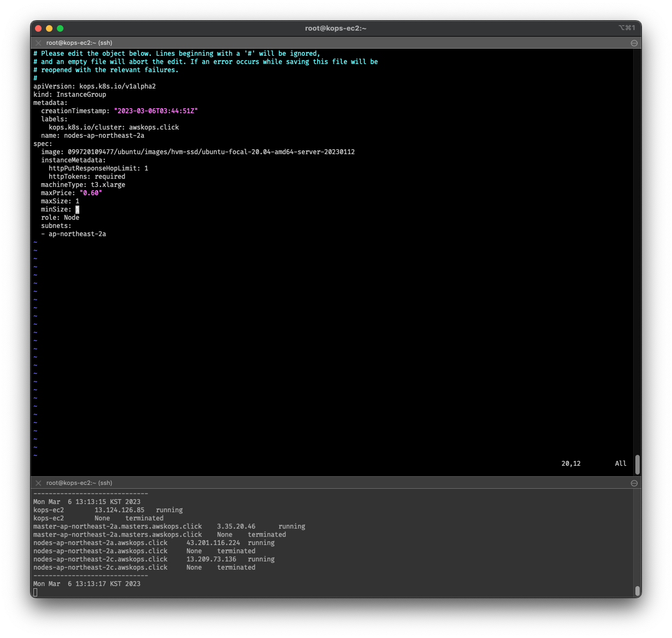Click the creationTimestamp value string
The image size is (672, 638).
pos(156,111)
